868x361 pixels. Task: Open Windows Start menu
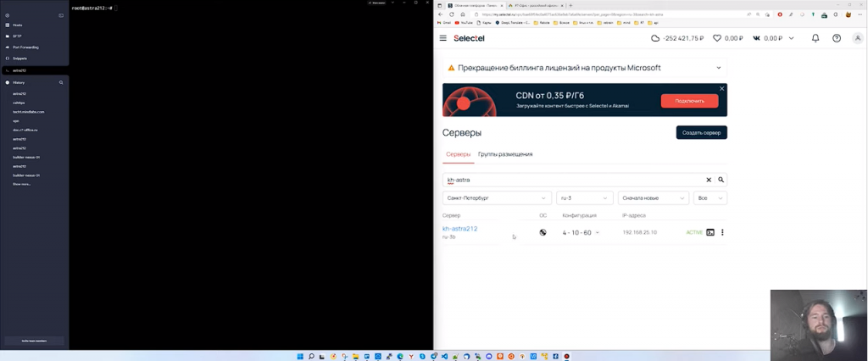click(301, 357)
